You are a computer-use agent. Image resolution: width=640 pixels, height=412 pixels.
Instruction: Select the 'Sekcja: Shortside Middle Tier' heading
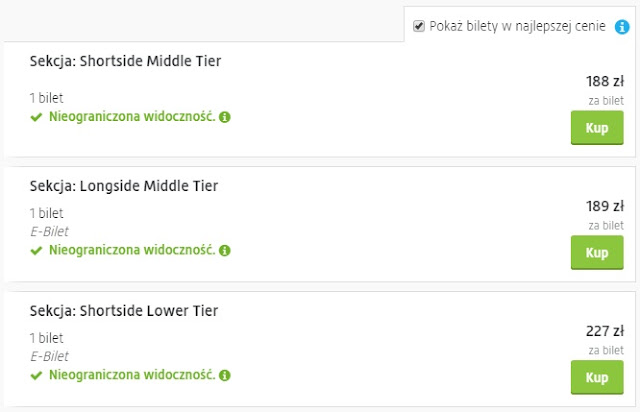click(125, 61)
